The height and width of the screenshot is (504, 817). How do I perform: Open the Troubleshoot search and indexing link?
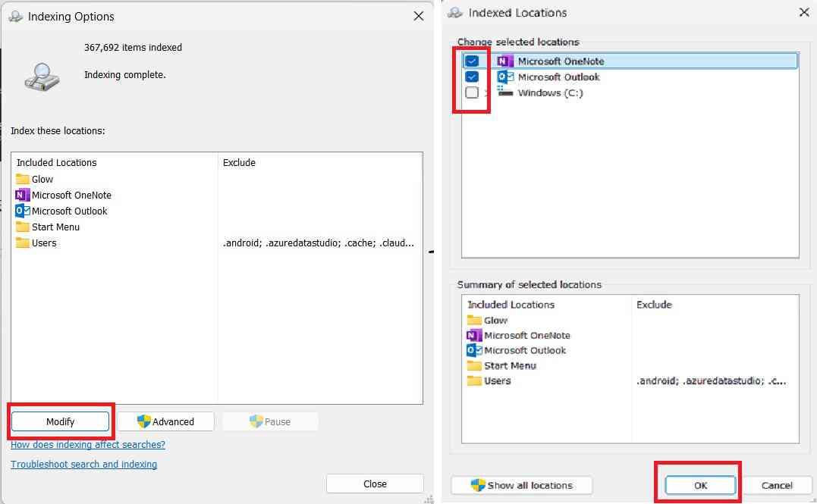(x=83, y=464)
